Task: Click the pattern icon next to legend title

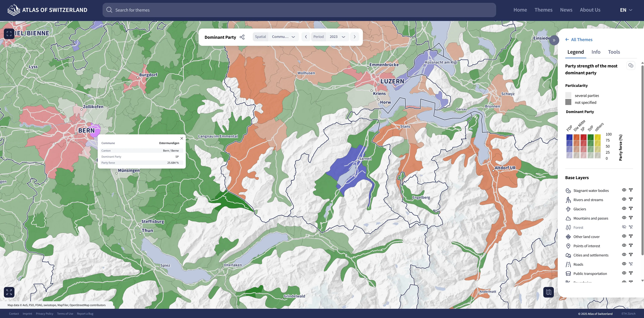Action: click(x=631, y=66)
